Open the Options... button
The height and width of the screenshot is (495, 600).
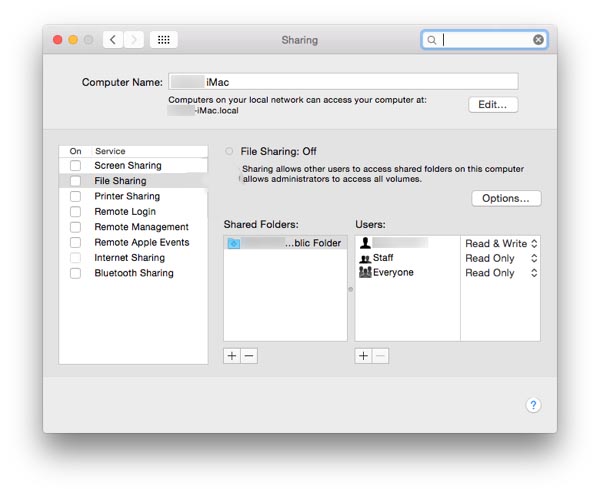[x=506, y=199]
